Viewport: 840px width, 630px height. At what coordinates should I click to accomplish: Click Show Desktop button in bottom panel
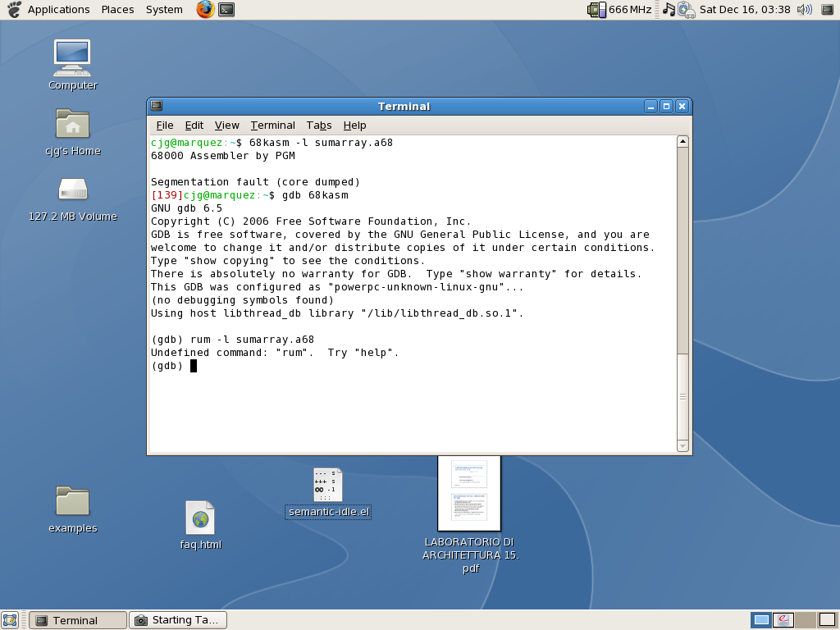pos(10,620)
